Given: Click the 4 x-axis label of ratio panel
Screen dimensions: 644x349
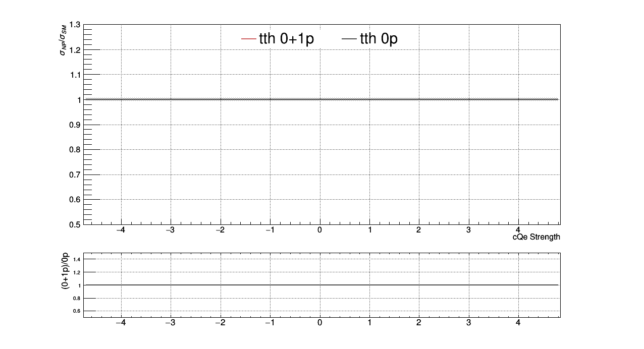Looking at the screenshot, I should 518,323.
